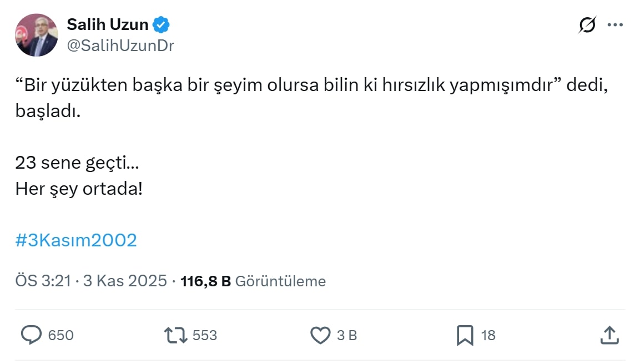640x364 pixels.
Task: Click the 650 replies count
Action: 61,336
